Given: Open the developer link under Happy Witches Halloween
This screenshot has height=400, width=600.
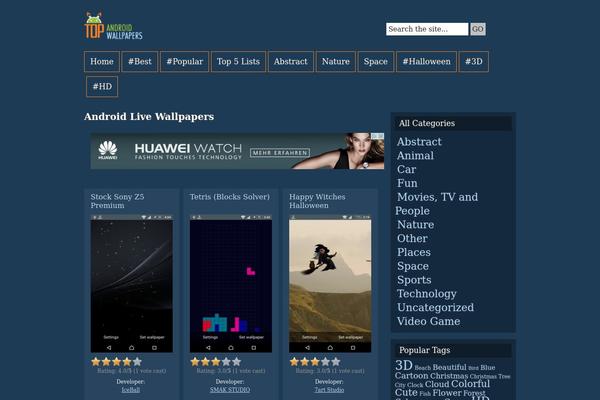Looking at the screenshot, I should pyautogui.click(x=329, y=390).
